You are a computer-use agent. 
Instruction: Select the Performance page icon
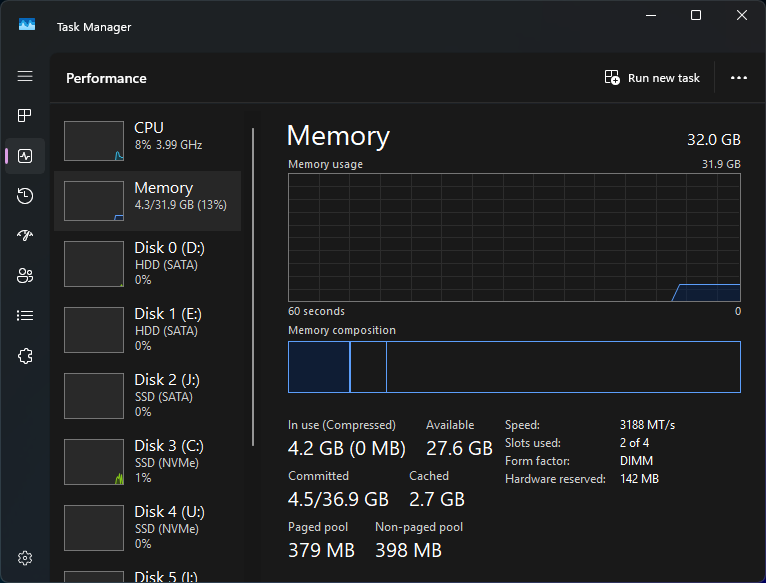click(x=25, y=156)
